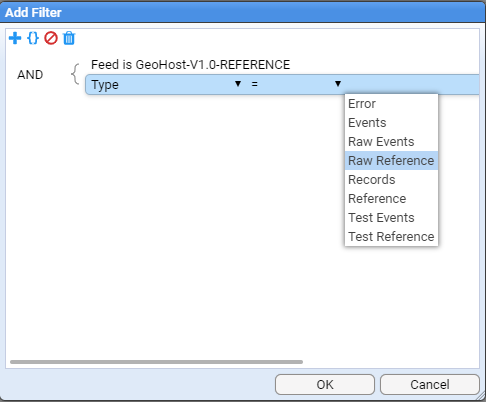
Task: Select the highlighted Raw Reference option
Action: click(x=391, y=161)
